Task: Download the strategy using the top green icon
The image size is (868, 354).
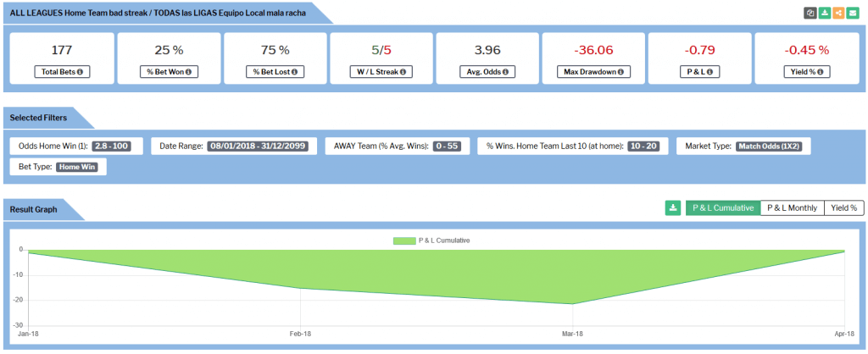Action: pyautogui.click(x=825, y=13)
